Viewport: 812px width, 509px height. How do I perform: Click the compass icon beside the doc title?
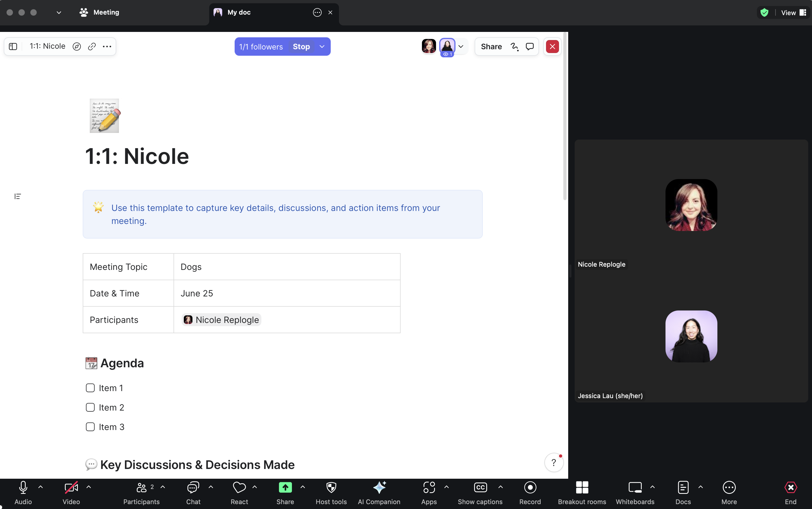pos(77,47)
